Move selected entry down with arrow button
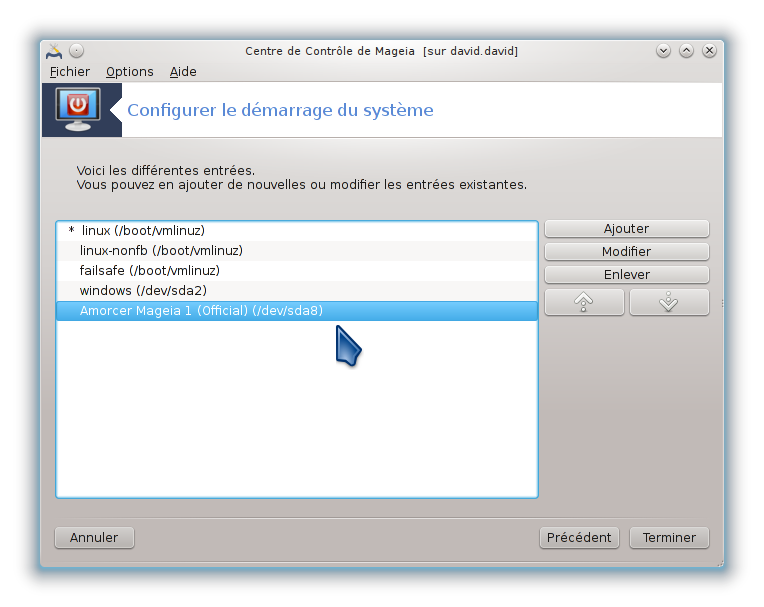 pyautogui.click(x=669, y=302)
